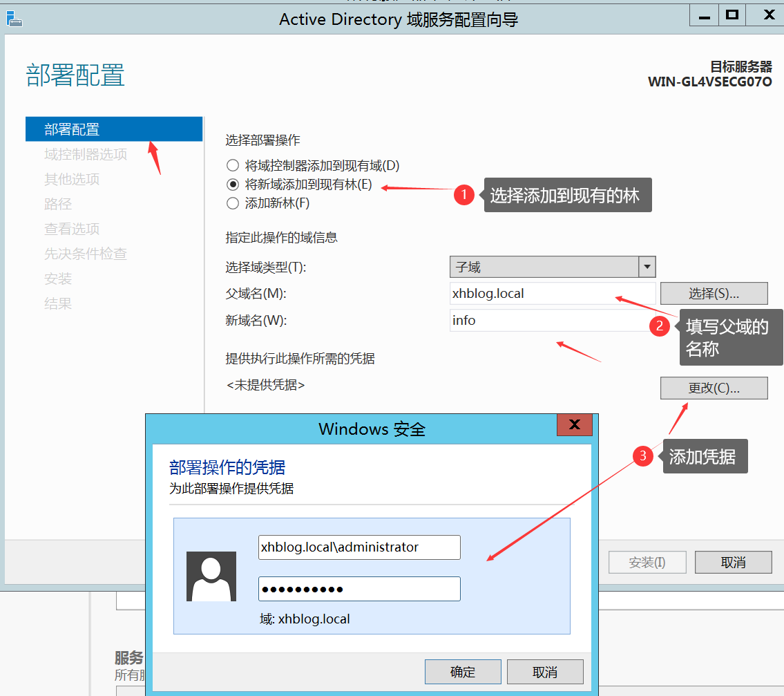Confirm credentials with 确定 button
Screen dimensions: 784x696
tap(463, 672)
